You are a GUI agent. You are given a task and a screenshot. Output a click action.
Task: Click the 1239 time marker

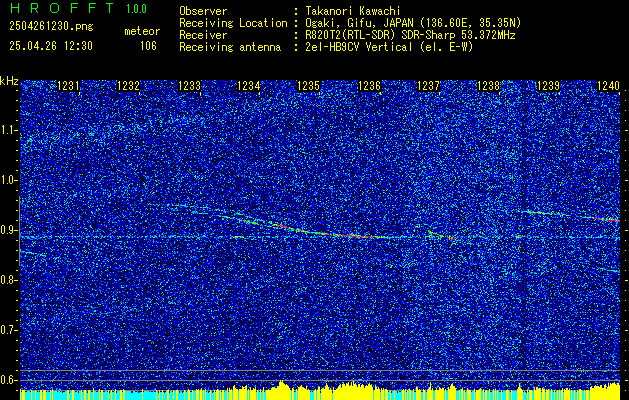[x=548, y=86]
